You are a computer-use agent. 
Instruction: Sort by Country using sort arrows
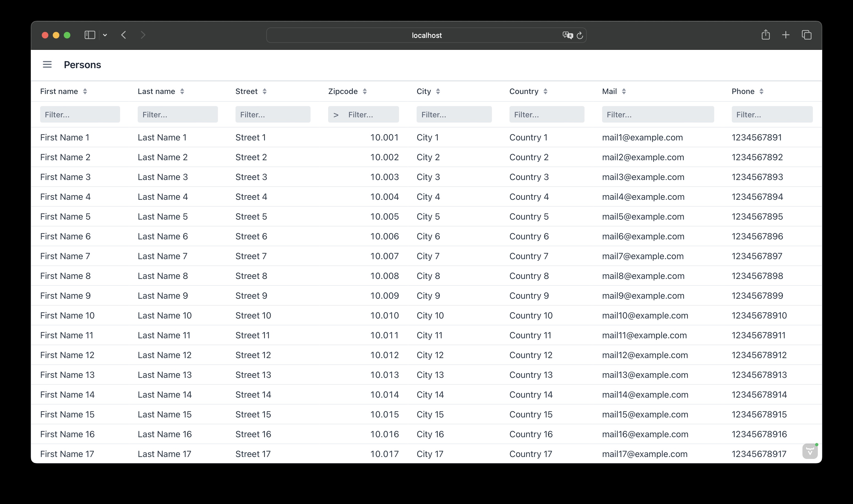(545, 91)
